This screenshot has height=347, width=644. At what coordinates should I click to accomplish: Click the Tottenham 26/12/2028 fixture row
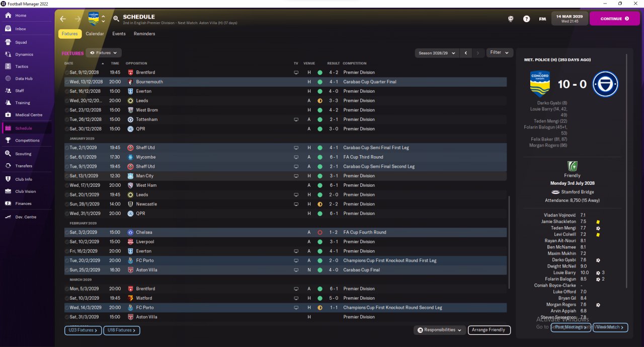(285, 119)
